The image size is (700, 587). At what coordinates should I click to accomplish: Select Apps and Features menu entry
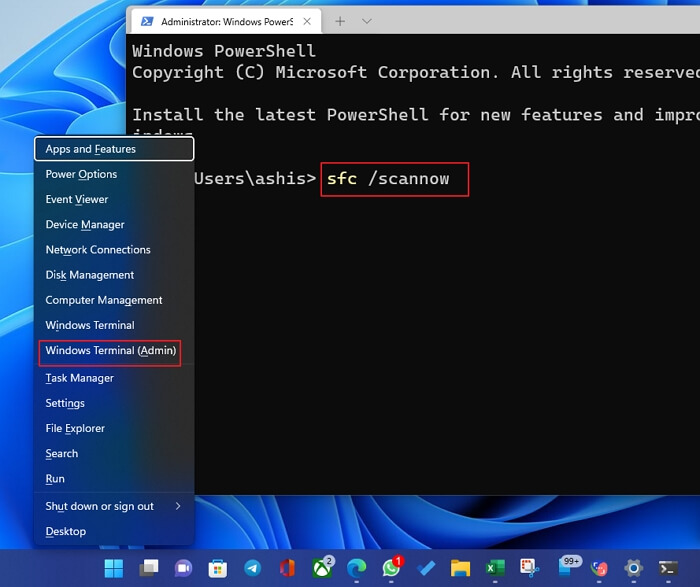point(91,149)
